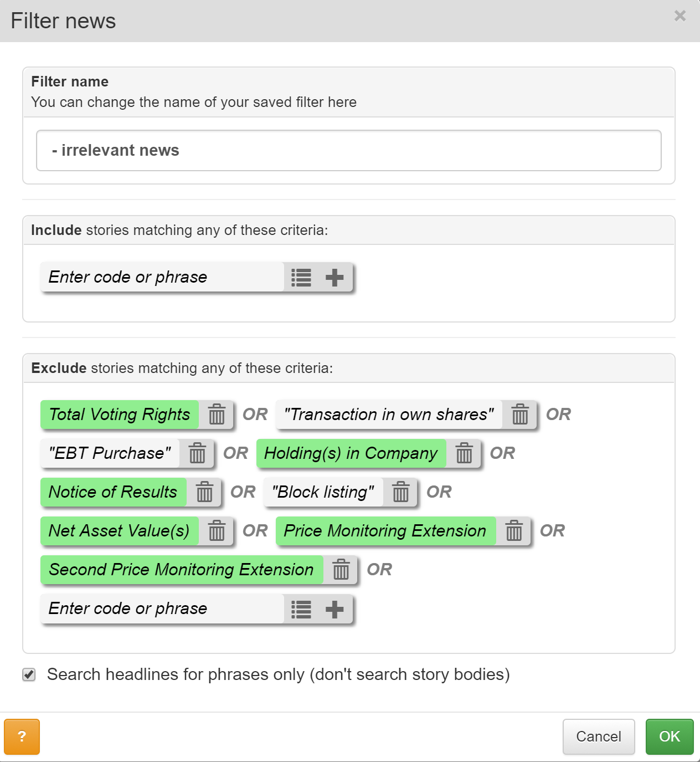Delete the "EBT Purchase" exclusion

click(x=197, y=453)
